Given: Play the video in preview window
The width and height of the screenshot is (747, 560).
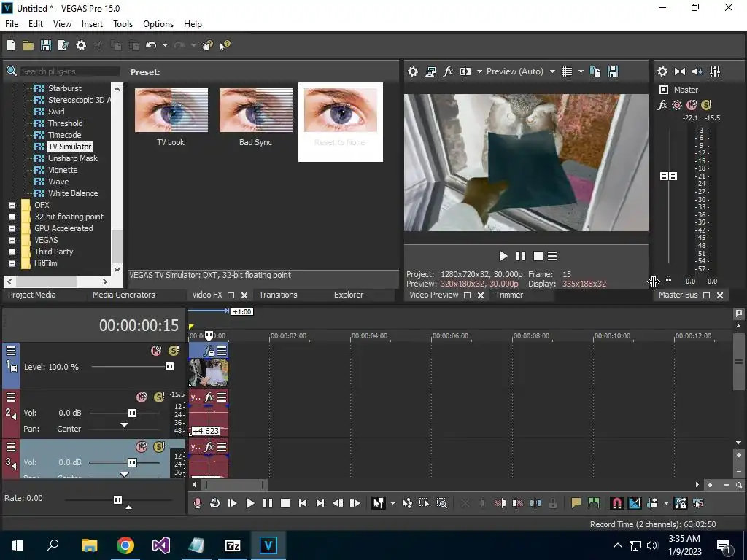Looking at the screenshot, I should point(503,256).
